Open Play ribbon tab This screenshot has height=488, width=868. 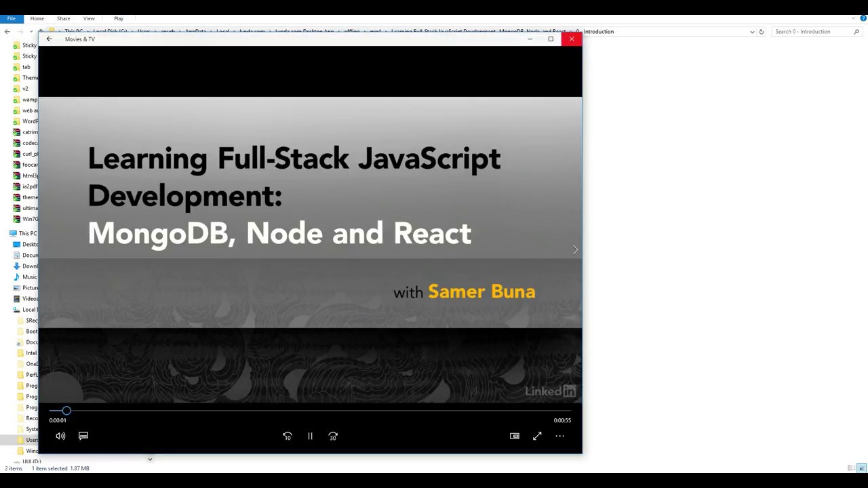point(119,19)
